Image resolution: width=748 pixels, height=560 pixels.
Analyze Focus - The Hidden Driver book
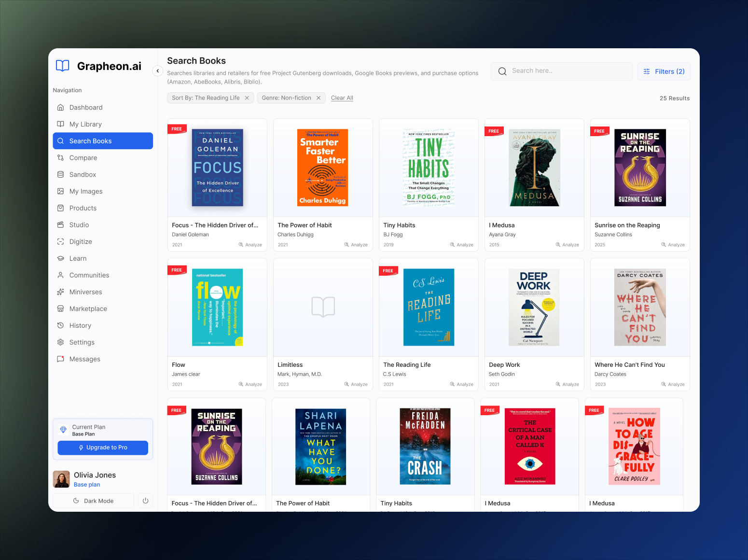[250, 245]
